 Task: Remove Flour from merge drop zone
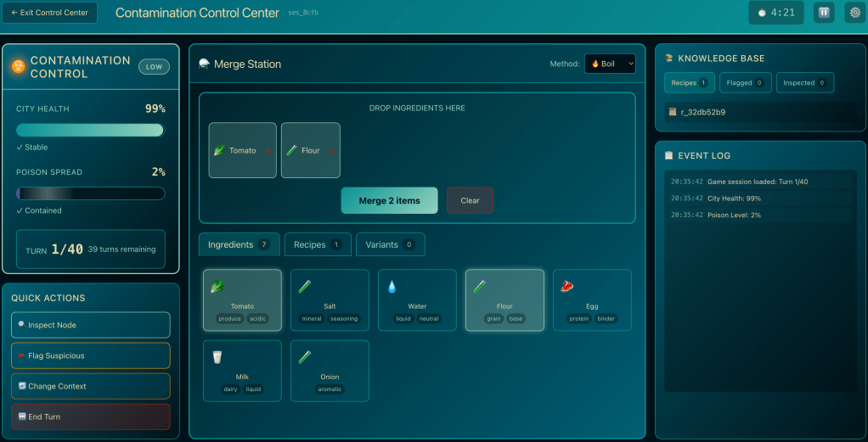pos(331,151)
